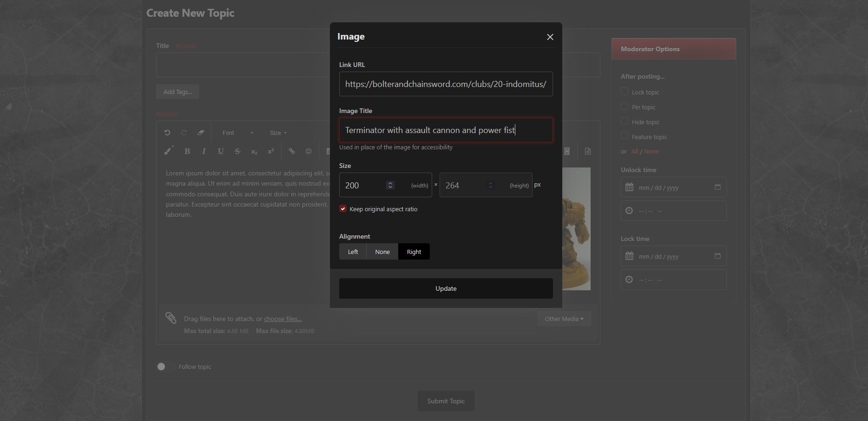Open the Other Media dropdown
The height and width of the screenshot is (421, 868).
pyautogui.click(x=564, y=319)
